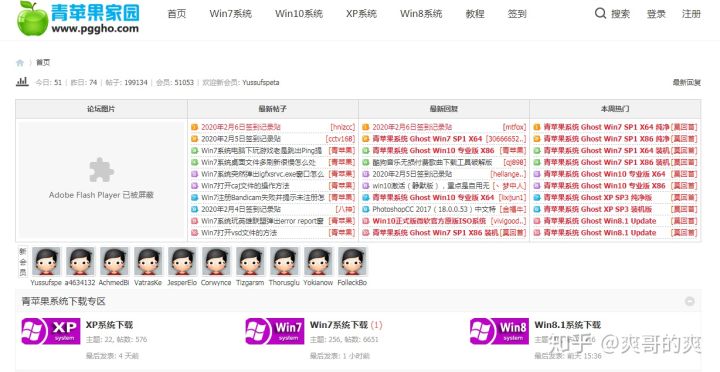Open reply 酷狗音乐无损付费歌曲下载工具破解版

coord(432,162)
